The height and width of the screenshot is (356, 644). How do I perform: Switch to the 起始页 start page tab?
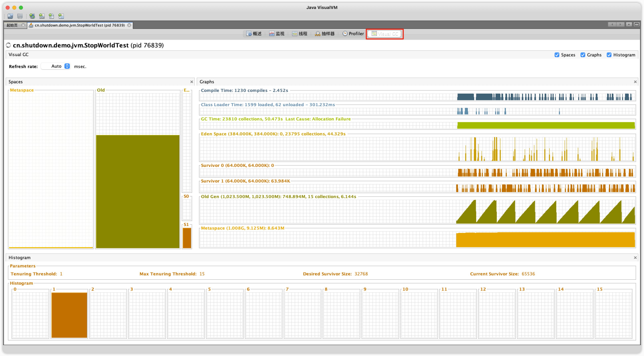pyautogui.click(x=12, y=25)
